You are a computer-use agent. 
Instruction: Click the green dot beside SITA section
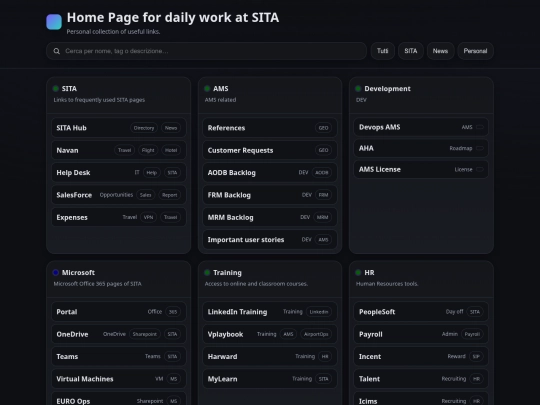click(55, 89)
